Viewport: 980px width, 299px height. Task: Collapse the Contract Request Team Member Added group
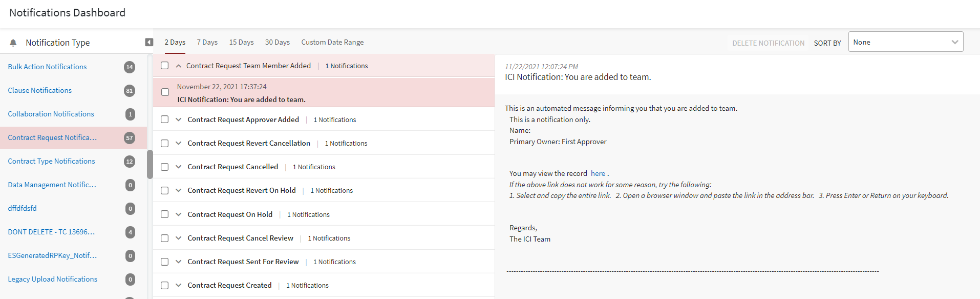tap(179, 66)
